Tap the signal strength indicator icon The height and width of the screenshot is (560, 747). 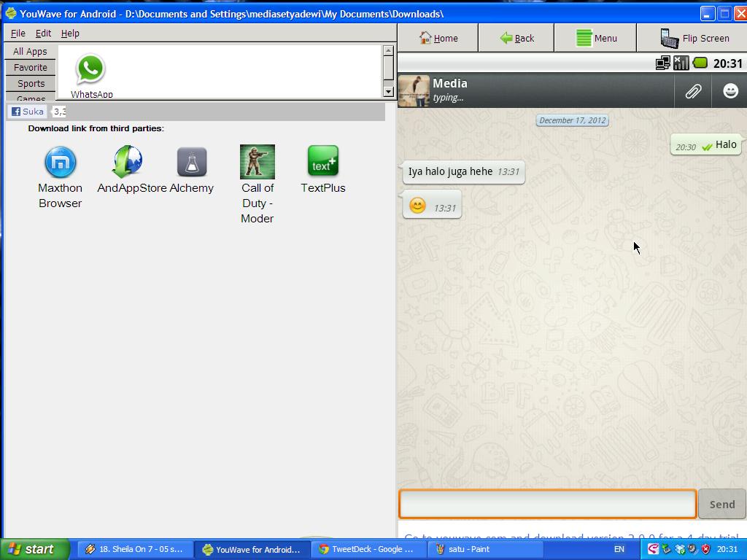[x=681, y=63]
